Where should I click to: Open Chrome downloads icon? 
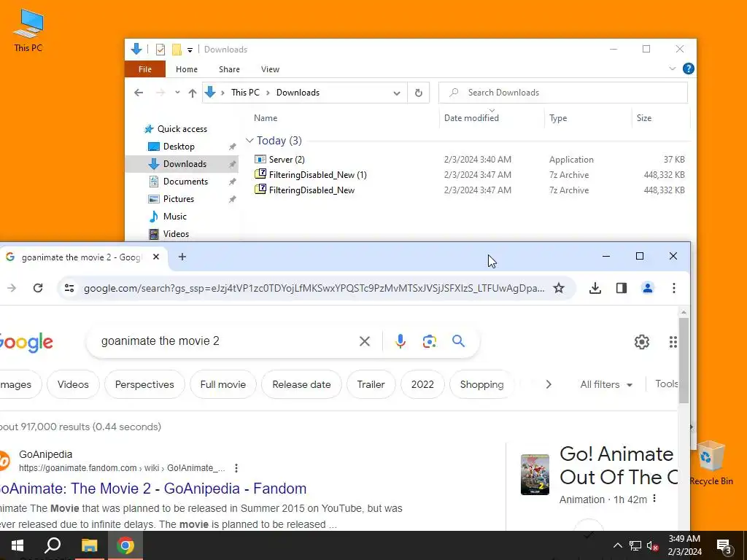click(595, 288)
